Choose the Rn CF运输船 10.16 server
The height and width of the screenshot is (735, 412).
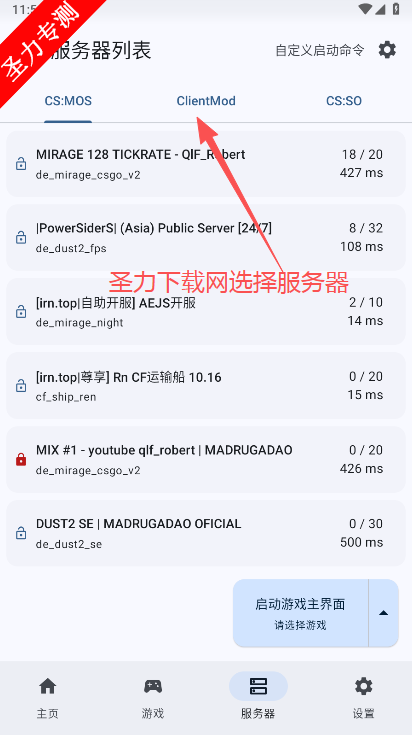206,385
